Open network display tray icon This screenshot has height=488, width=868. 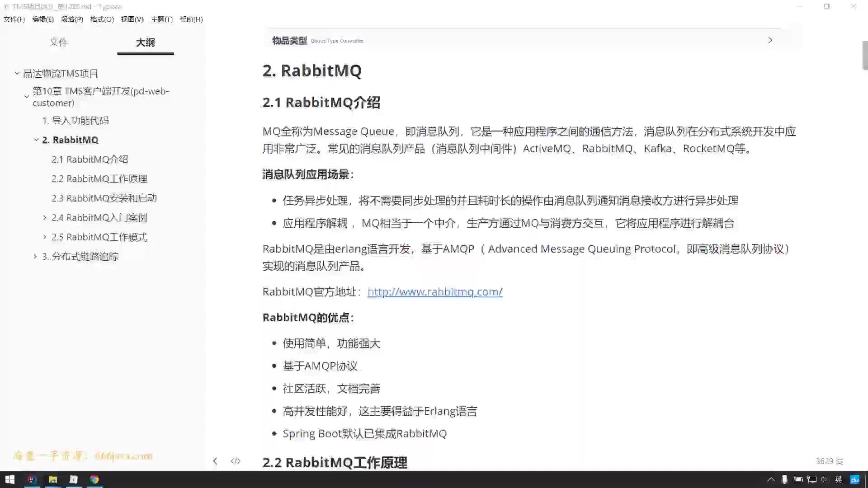click(x=812, y=479)
